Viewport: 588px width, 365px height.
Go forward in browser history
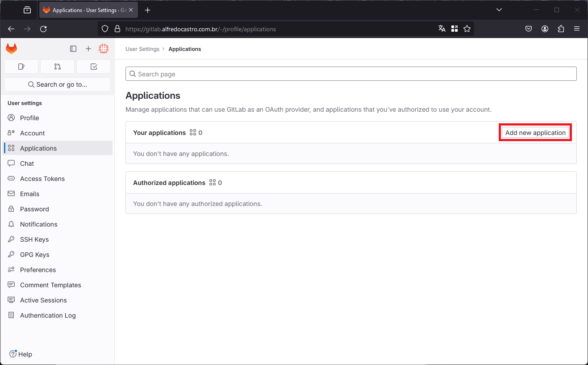point(27,29)
